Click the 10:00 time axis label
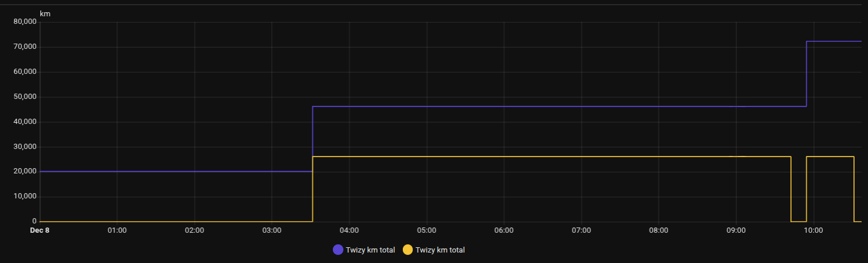 click(x=813, y=230)
